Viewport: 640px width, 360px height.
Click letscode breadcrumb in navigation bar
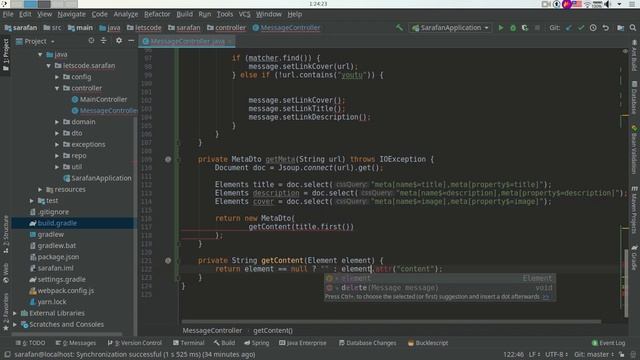click(x=144, y=28)
